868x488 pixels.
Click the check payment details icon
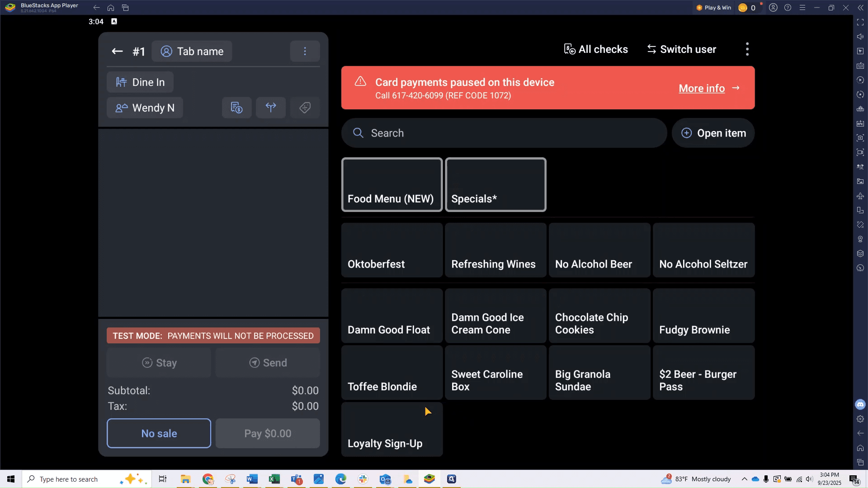click(x=237, y=108)
